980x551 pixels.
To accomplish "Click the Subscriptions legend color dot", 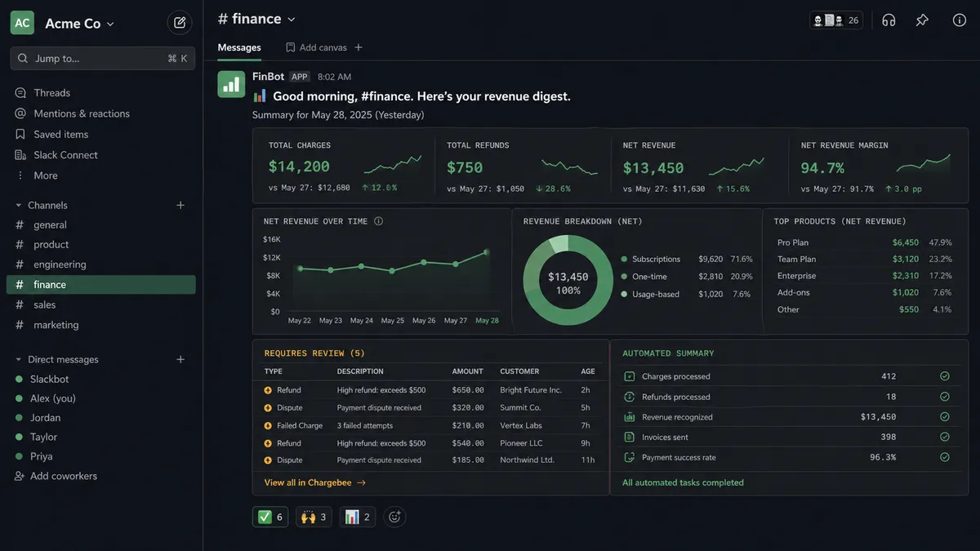I will pos(624,259).
